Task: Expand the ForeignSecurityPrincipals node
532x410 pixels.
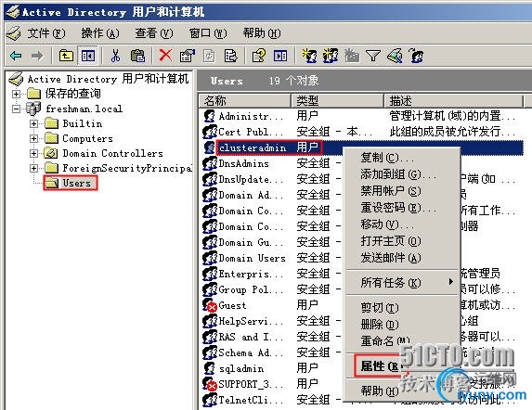Action: point(33,169)
